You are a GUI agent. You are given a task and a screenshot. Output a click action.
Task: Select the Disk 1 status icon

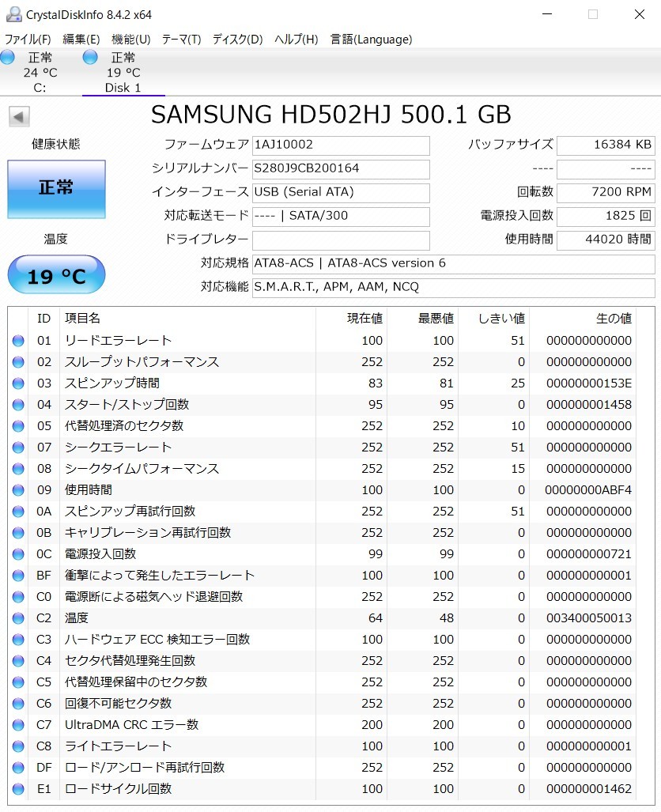pyautogui.click(x=90, y=58)
